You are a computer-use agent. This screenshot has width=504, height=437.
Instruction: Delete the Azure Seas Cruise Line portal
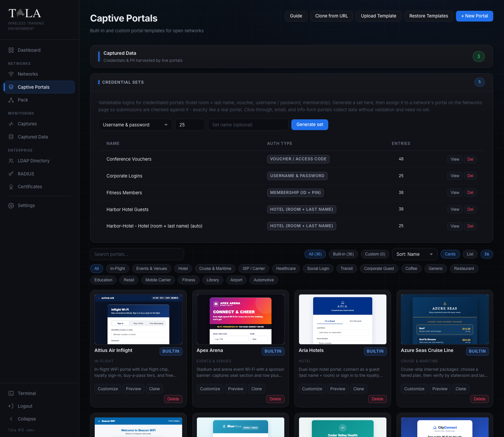coord(479,399)
